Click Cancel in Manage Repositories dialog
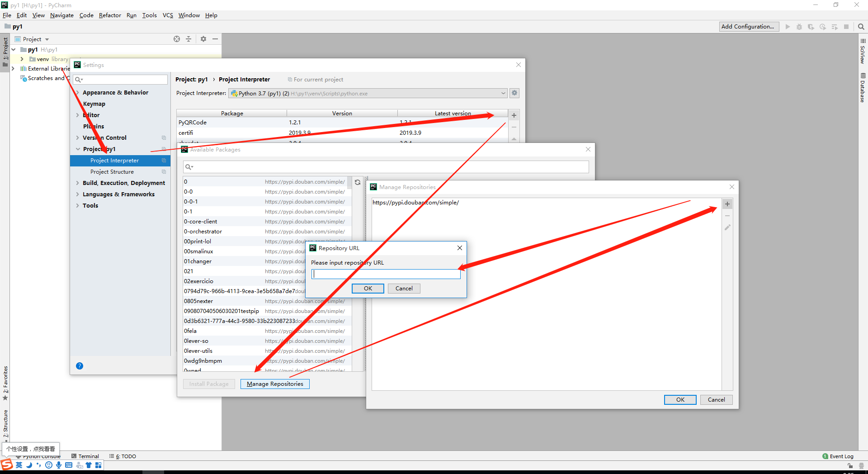Image resolution: width=868 pixels, height=474 pixels. (x=717, y=400)
